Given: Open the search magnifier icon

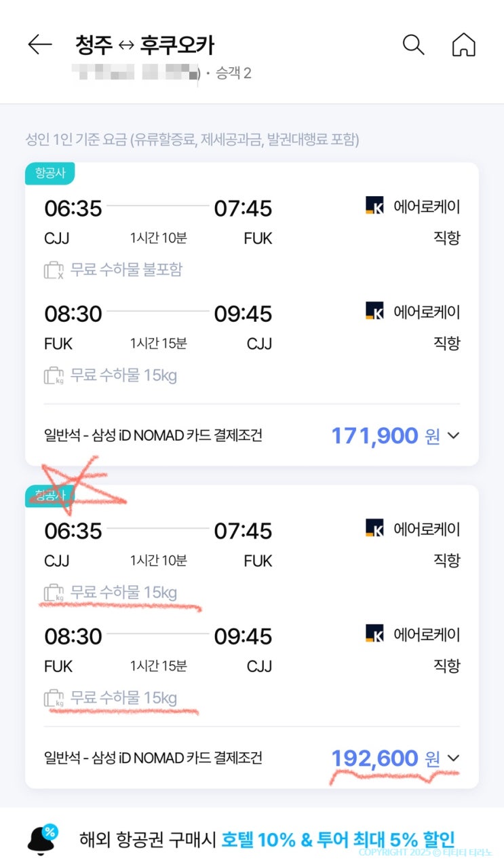Looking at the screenshot, I should click(413, 45).
